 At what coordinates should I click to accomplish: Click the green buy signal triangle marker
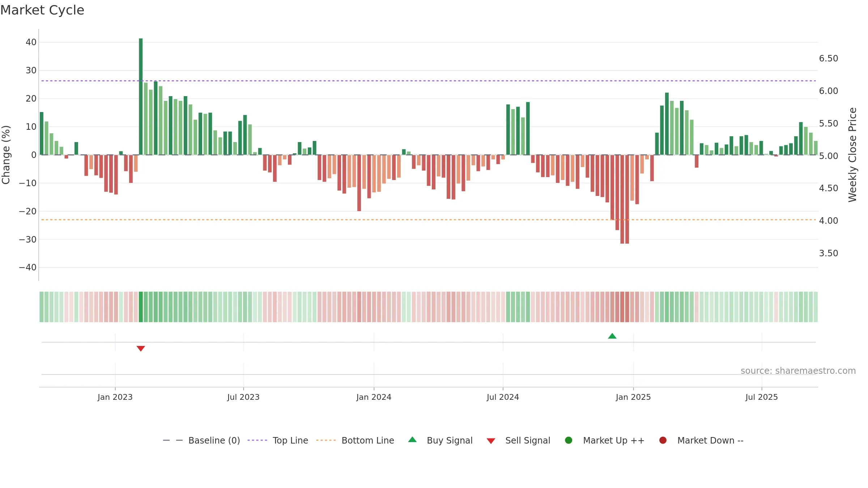point(612,336)
